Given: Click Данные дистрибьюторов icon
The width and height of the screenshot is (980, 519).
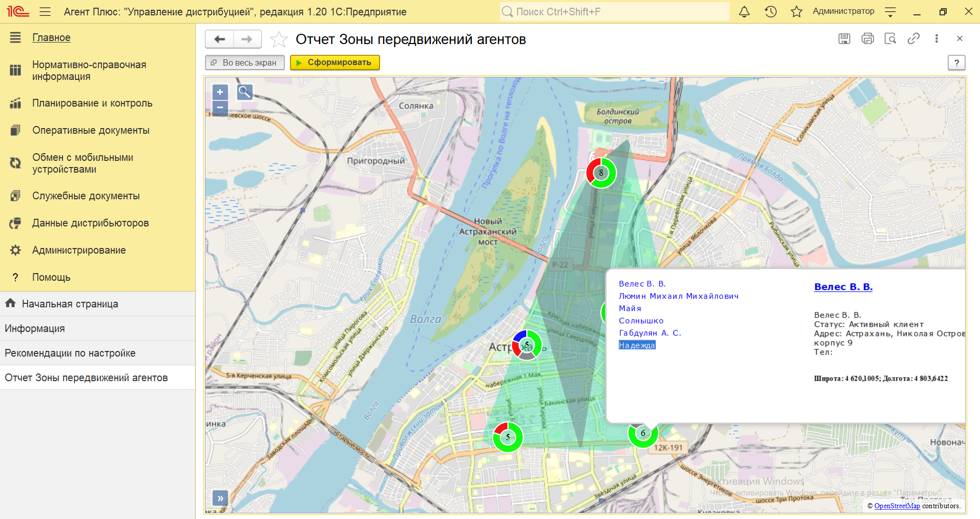Looking at the screenshot, I should point(15,223).
